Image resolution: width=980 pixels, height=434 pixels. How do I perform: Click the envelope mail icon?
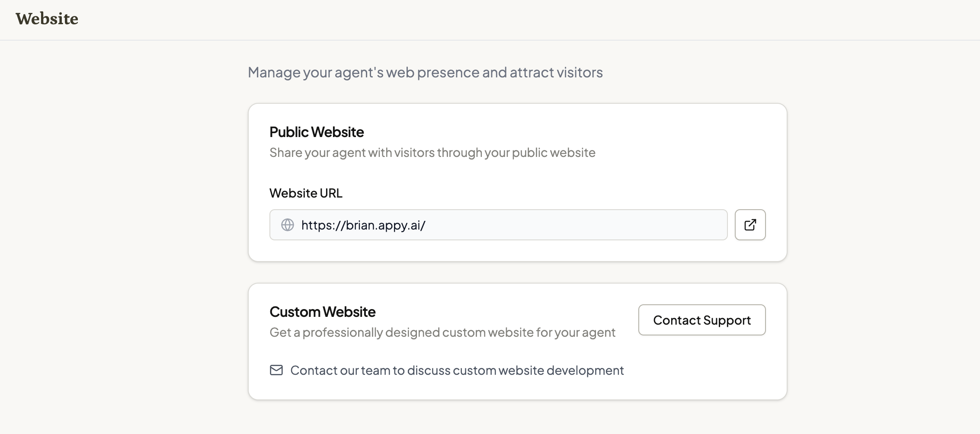coord(276,370)
